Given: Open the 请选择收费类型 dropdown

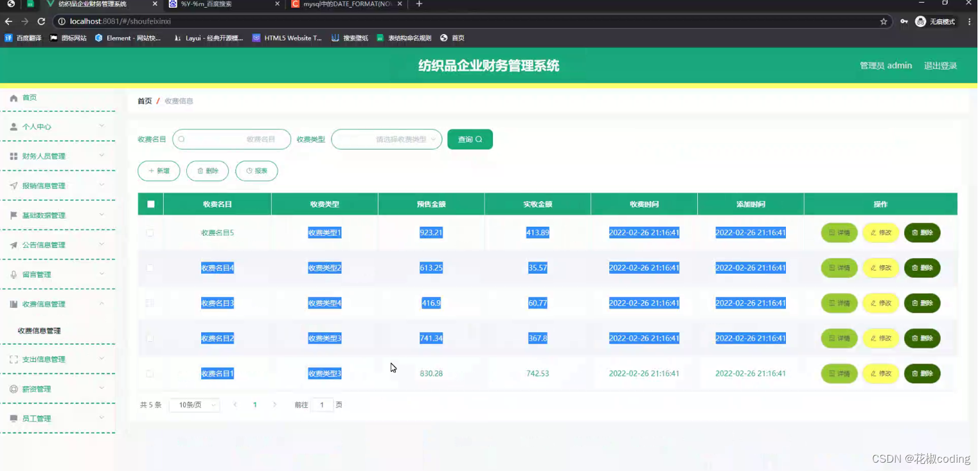Looking at the screenshot, I should pyautogui.click(x=386, y=139).
